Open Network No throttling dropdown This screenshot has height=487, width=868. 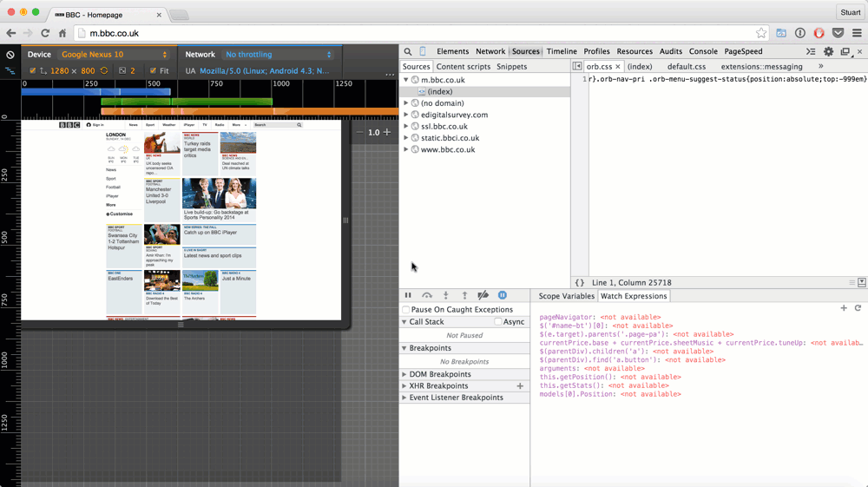(279, 54)
